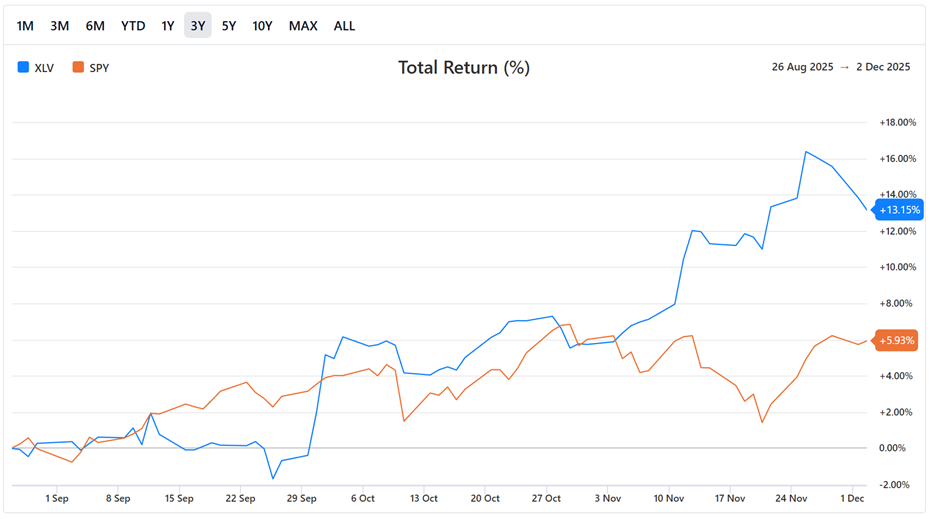Select the ALL range option
The width and height of the screenshot is (936, 519).
point(344,26)
